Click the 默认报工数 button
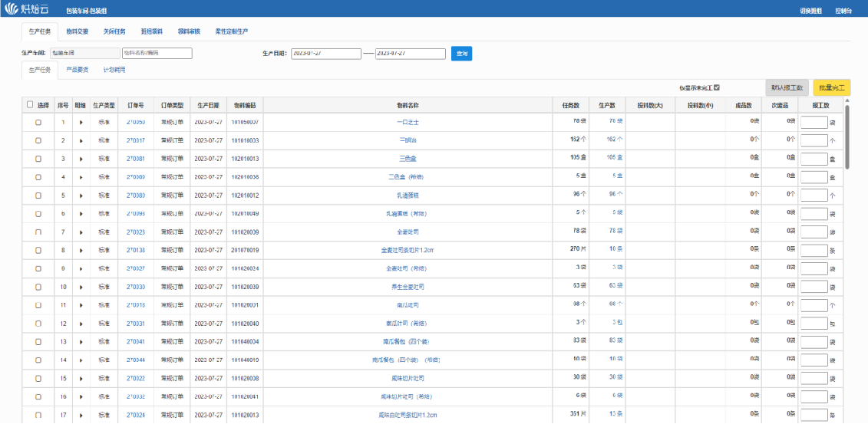 [x=787, y=87]
